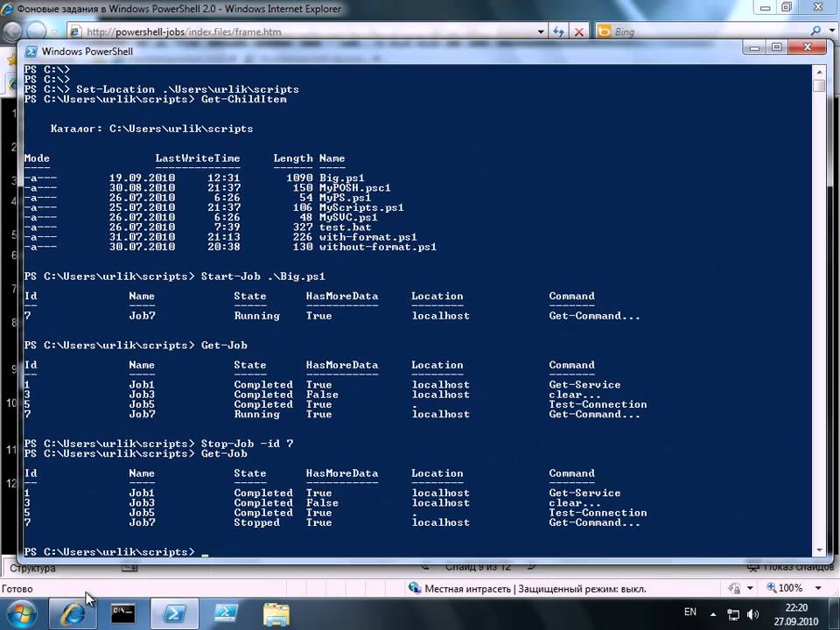Click the Length value '1090' for Big.ps1
The width and height of the screenshot is (840, 630).
299,178
